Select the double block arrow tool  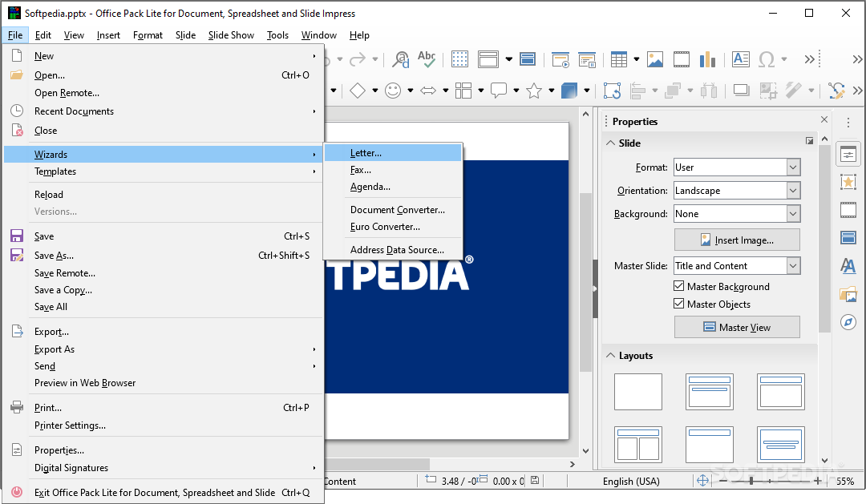[428, 91]
